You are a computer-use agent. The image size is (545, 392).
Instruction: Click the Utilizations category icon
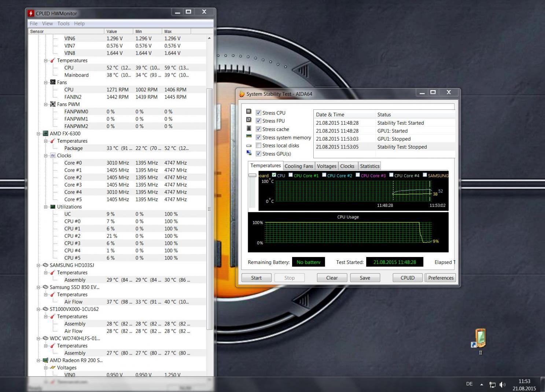(53, 207)
